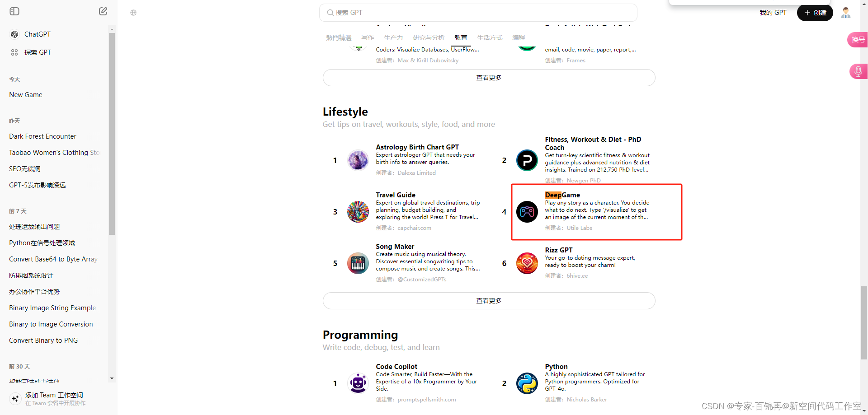Click the search magnifier icon
The height and width of the screenshot is (415, 868).
330,13
